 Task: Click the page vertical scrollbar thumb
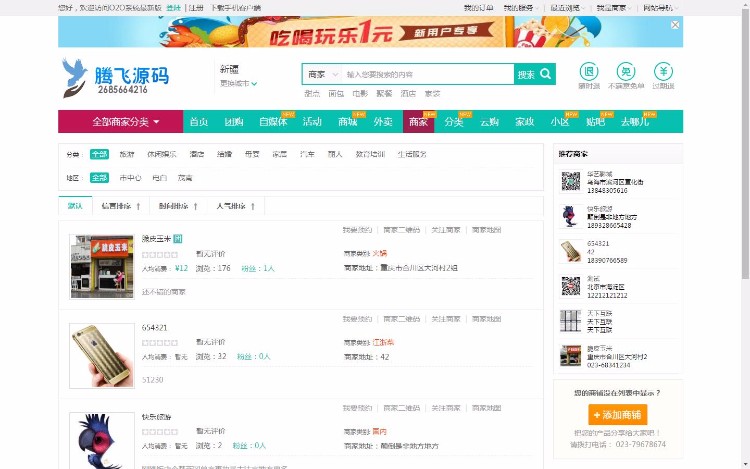point(745,143)
